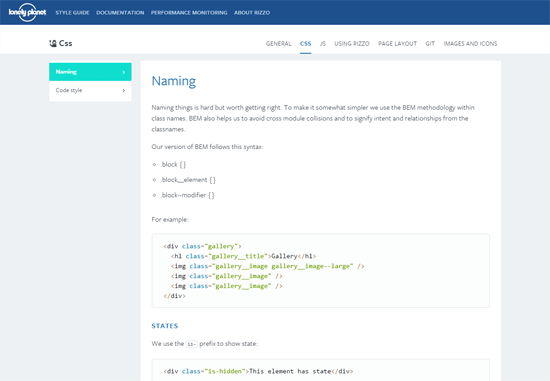The height and width of the screenshot is (381, 550).
Task: Click the '.block__element {}' list item
Action: point(188,180)
